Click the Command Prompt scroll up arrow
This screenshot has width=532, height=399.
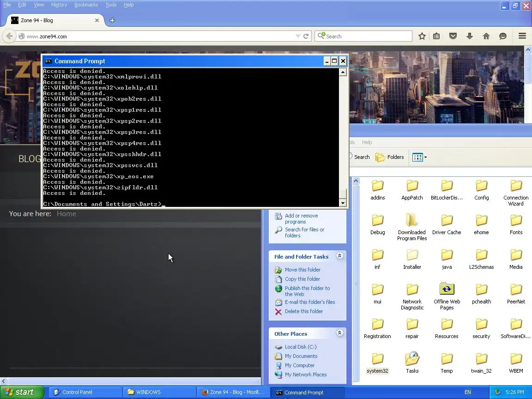tap(343, 72)
